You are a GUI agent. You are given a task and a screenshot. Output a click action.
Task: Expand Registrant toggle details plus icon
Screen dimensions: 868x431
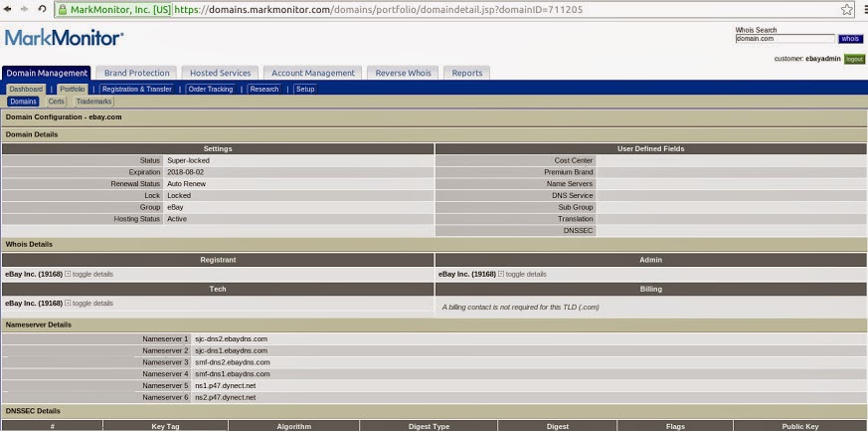click(x=68, y=274)
